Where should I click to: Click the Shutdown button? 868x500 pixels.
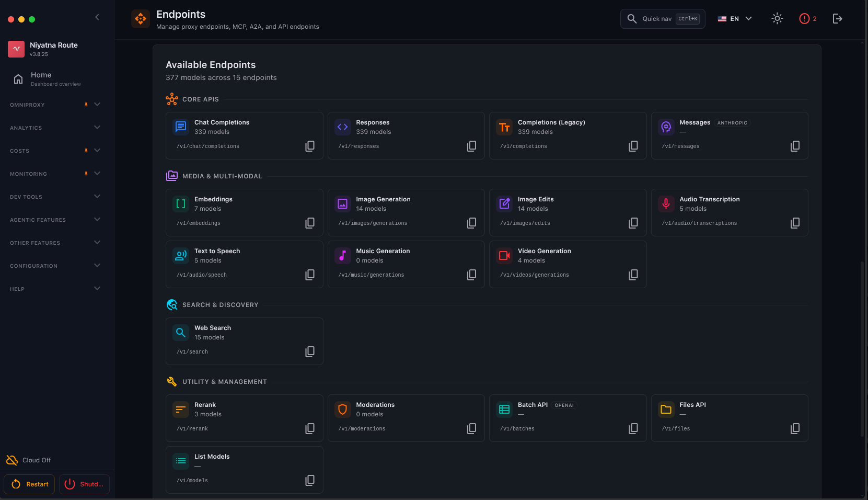point(84,484)
